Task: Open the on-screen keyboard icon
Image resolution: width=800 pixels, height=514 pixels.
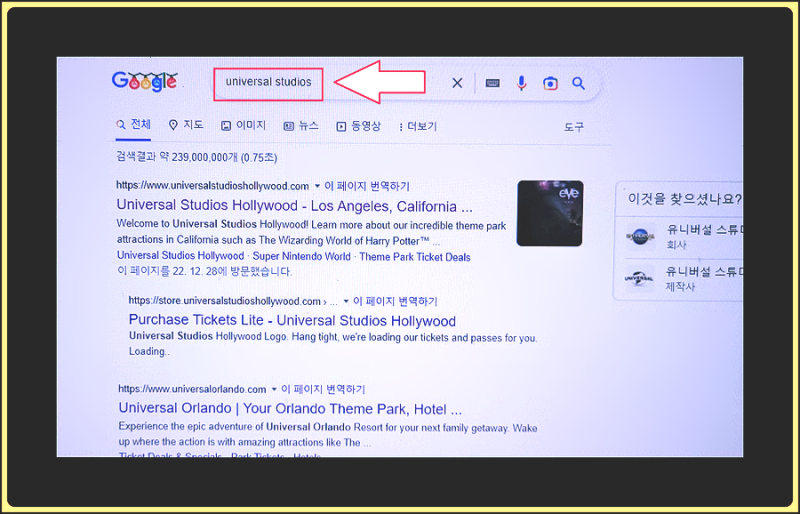Action: pyautogui.click(x=492, y=83)
